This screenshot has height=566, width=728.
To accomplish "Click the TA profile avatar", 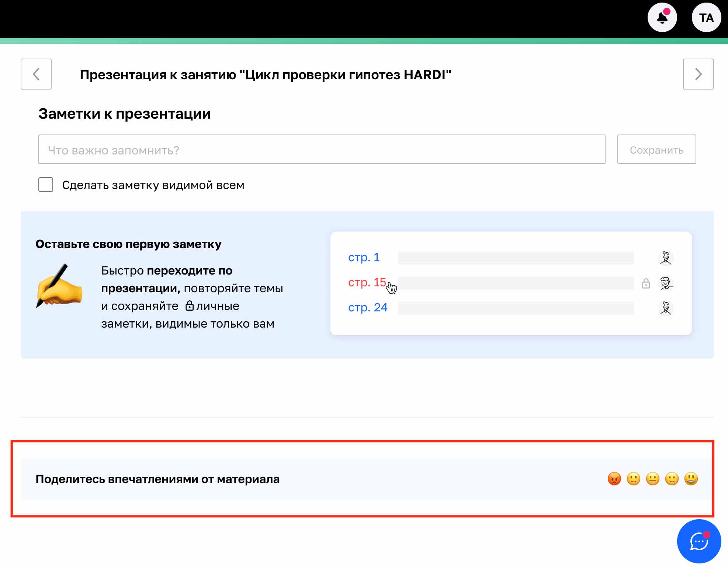I will click(x=706, y=17).
